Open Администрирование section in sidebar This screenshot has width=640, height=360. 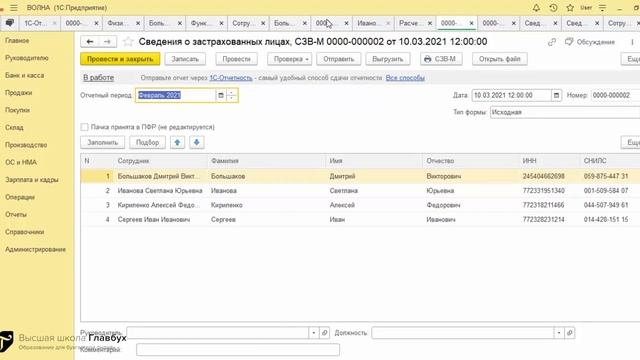tap(35, 249)
